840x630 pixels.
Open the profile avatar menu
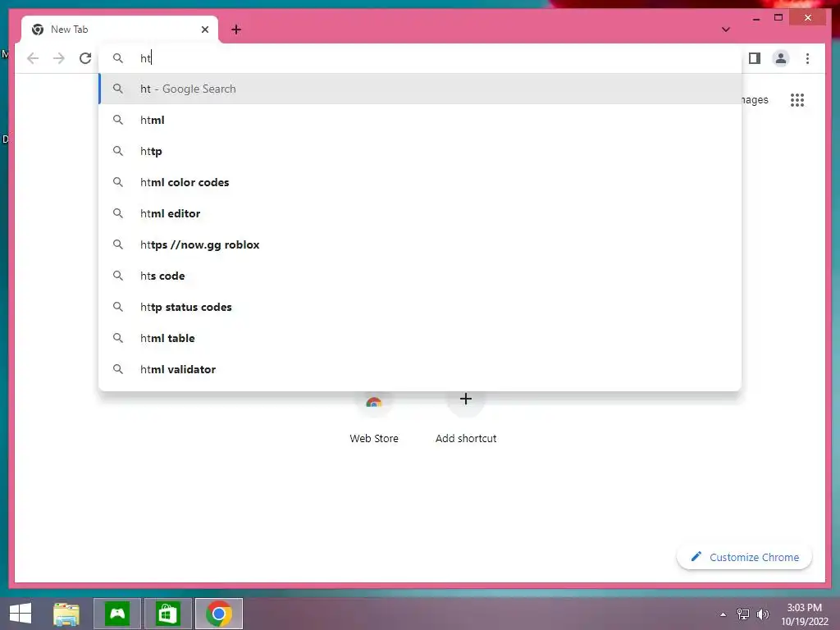tap(781, 58)
